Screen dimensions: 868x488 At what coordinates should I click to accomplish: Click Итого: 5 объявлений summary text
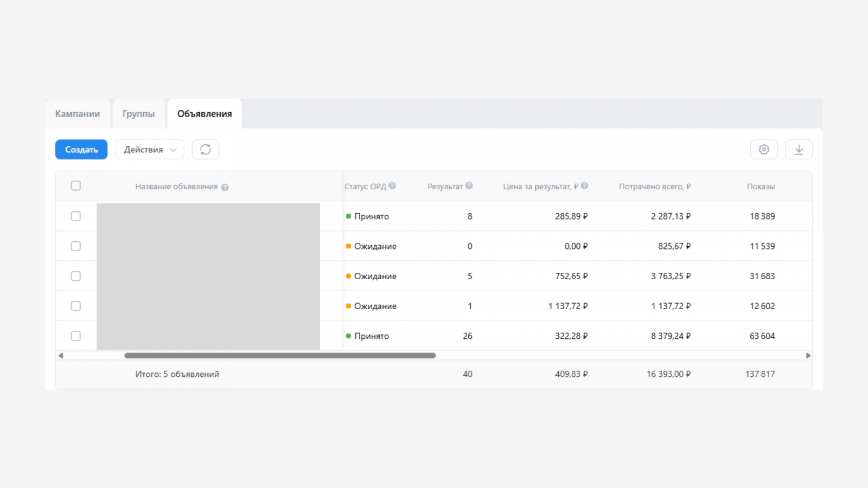(177, 374)
